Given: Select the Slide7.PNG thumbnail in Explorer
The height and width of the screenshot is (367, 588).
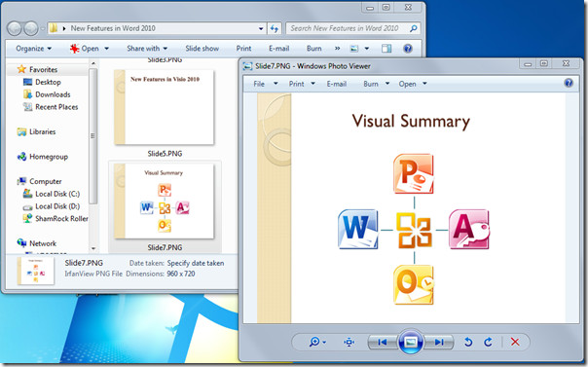Looking at the screenshot, I should pyautogui.click(x=165, y=202).
